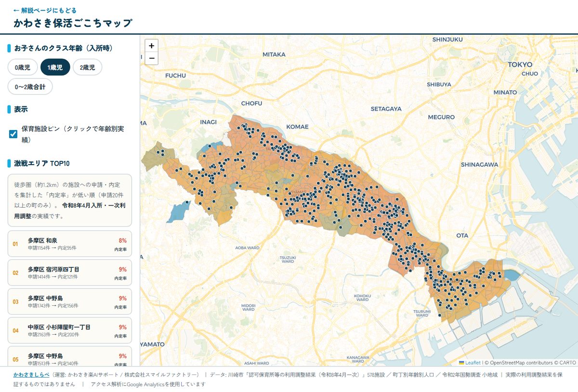
Task: Click the SHINAGAWA map label
Action: click(479, 164)
